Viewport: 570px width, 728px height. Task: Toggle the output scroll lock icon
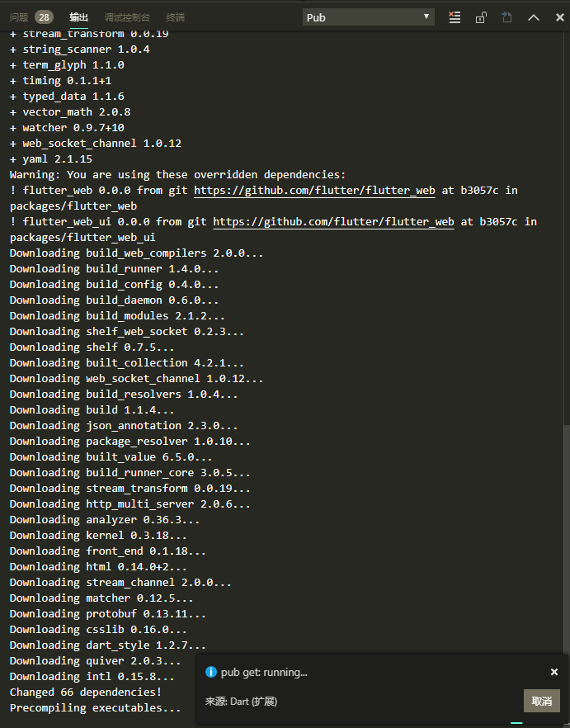click(x=480, y=17)
